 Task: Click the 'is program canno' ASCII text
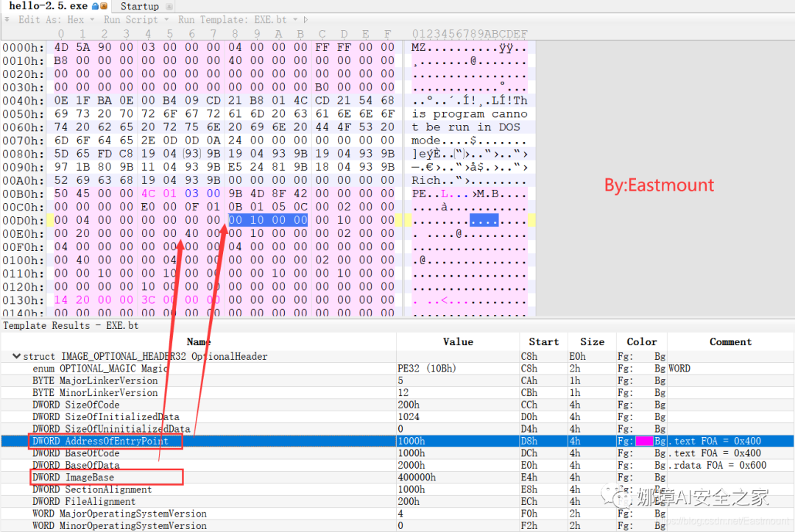(x=470, y=114)
